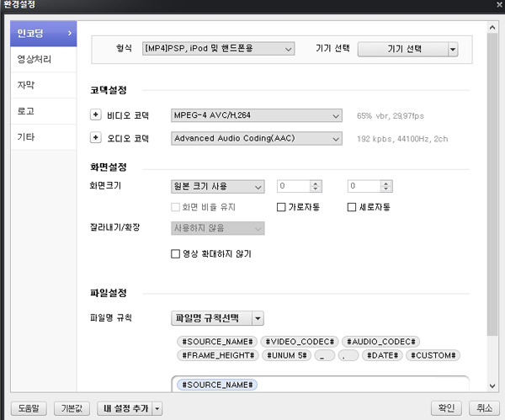
Task: Switch to the 영상처리 tab
Action: click(x=44, y=59)
